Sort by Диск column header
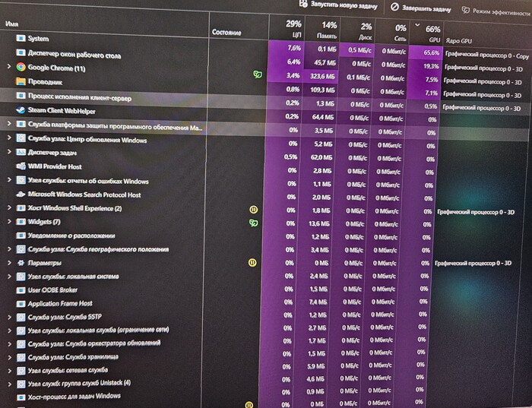This screenshot has height=408, width=532. (358, 31)
